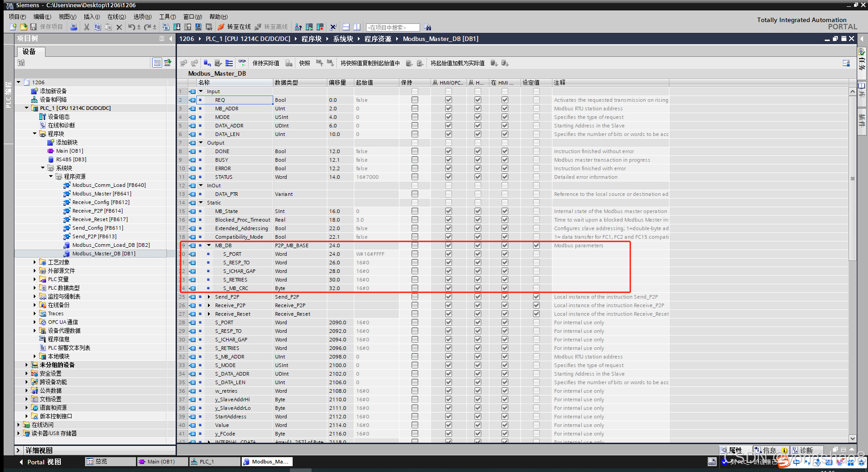
Task: Expand the Send_P2P row
Action: click(x=209, y=297)
